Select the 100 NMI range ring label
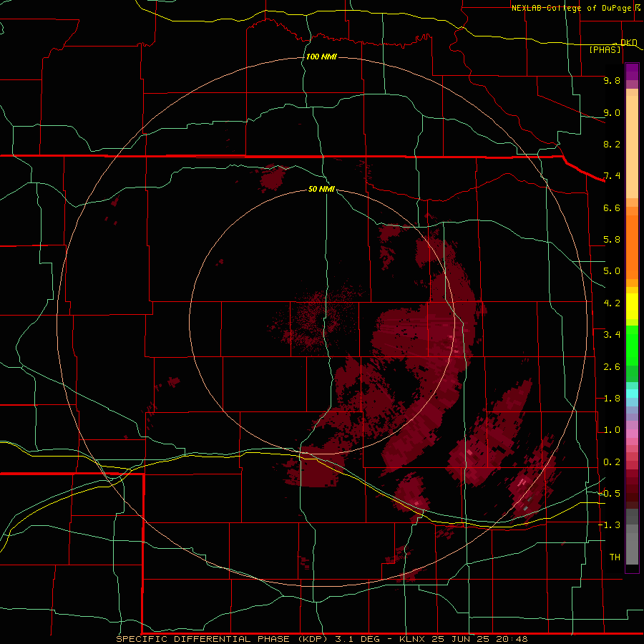 coord(321,57)
